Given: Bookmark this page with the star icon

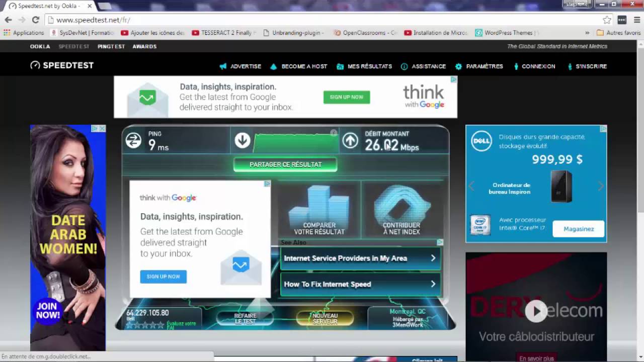Looking at the screenshot, I should [x=607, y=20].
